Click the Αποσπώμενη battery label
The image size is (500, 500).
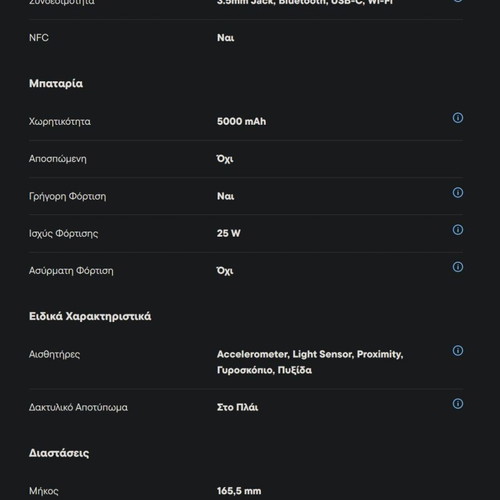pyautogui.click(x=58, y=159)
